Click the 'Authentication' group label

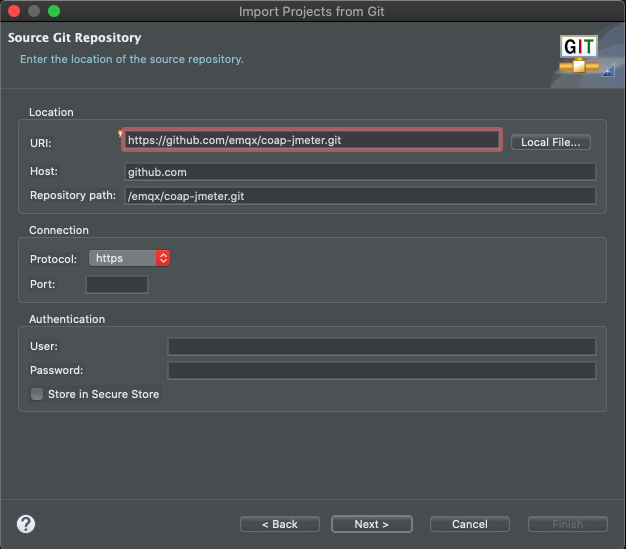67,319
